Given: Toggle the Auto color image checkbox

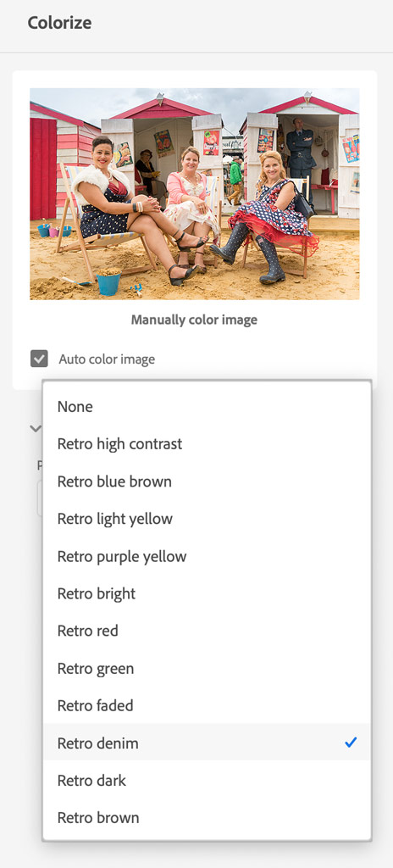Looking at the screenshot, I should pyautogui.click(x=39, y=359).
